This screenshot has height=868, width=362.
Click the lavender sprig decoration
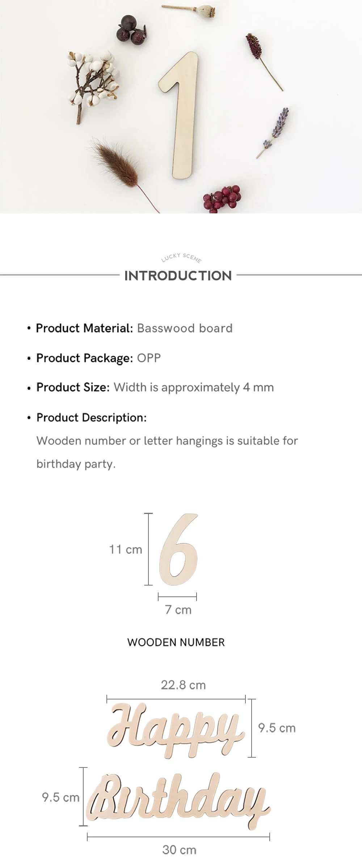273,132
